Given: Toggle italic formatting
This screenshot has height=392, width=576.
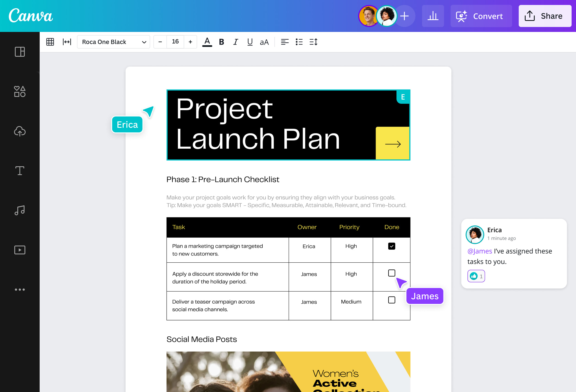Looking at the screenshot, I should coord(235,42).
